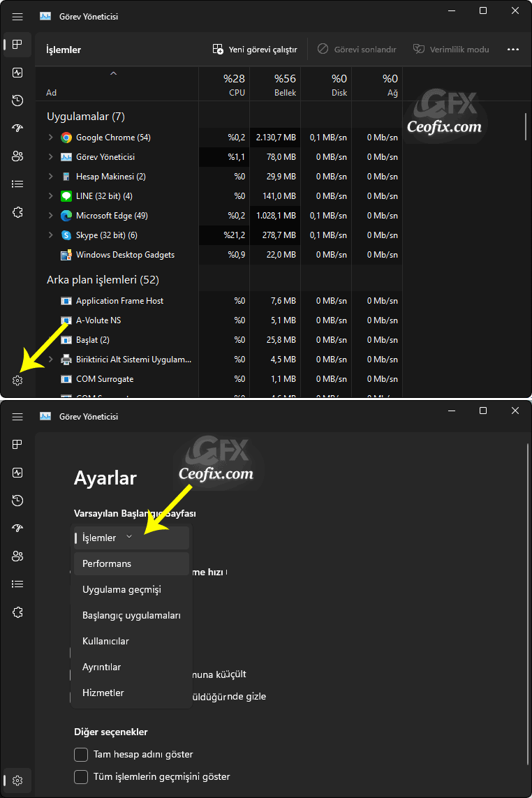Open the Başlangıç uygulamaları sidebar icon in the bottom window
The width and height of the screenshot is (532, 798).
point(17,529)
